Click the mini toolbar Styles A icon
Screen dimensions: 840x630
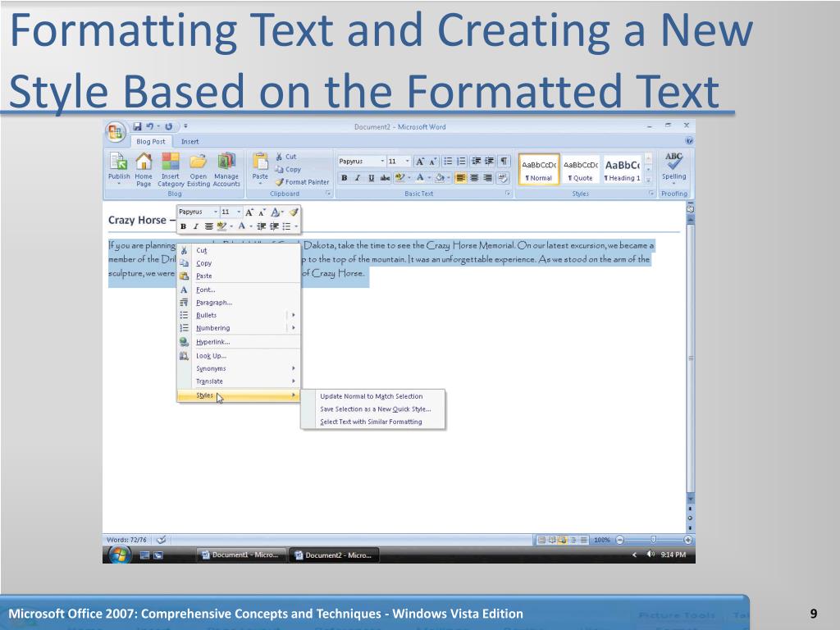coord(276,212)
